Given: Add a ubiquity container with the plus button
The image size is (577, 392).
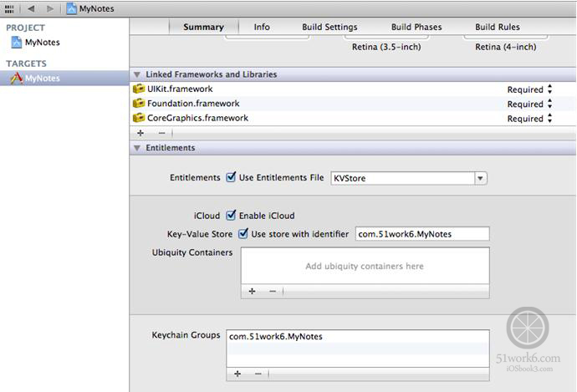Looking at the screenshot, I should [x=252, y=291].
